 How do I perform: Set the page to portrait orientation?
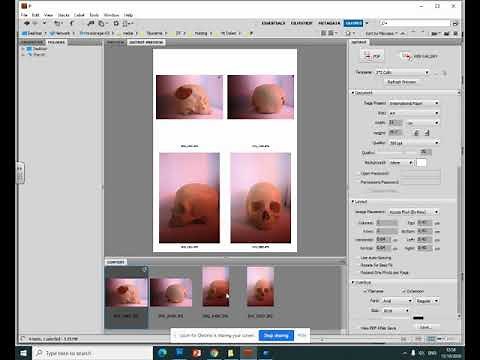(x=416, y=133)
